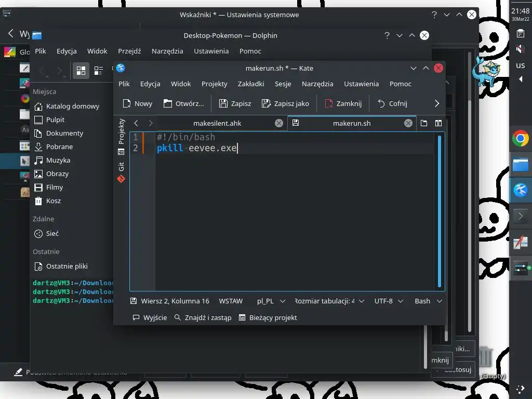Click the Dolphin file manager icon in the panel
The height and width of the screenshot is (399, 532).
(x=521, y=165)
